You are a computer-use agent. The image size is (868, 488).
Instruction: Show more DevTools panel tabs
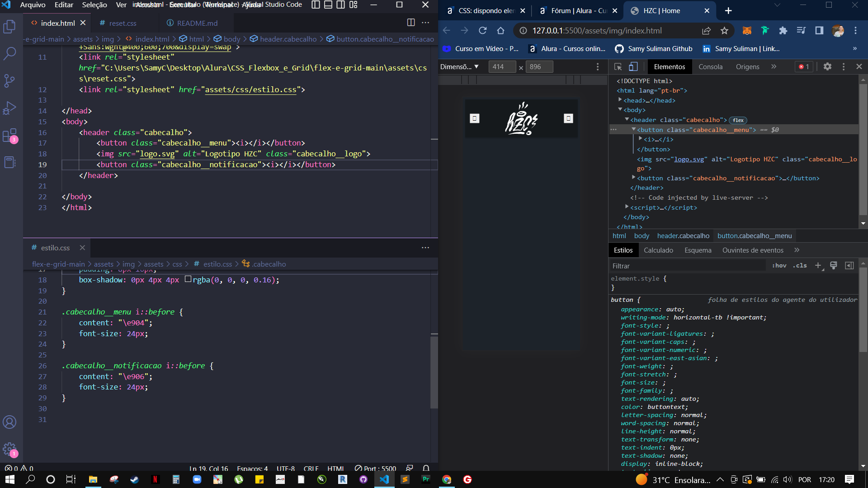coord(774,67)
